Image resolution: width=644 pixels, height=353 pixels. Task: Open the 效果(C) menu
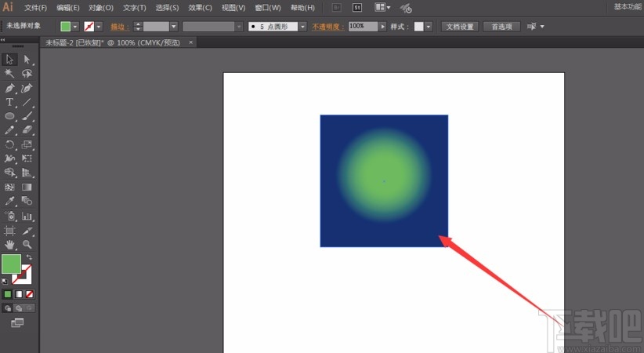(200, 8)
